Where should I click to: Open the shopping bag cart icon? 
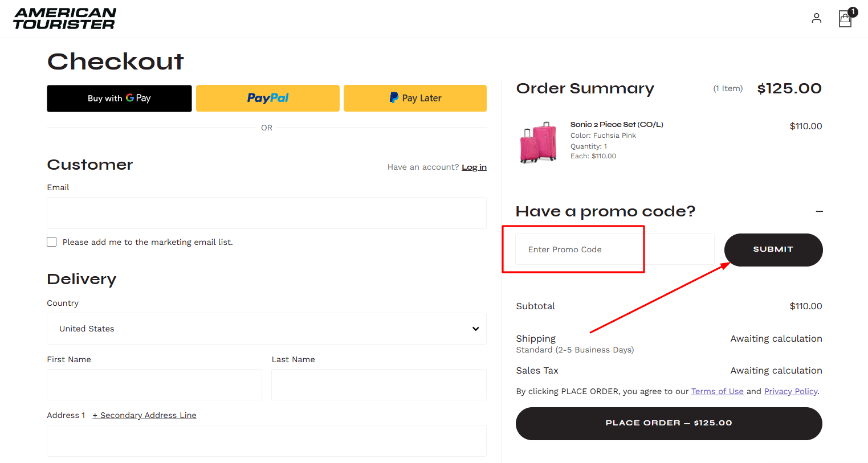coord(844,19)
